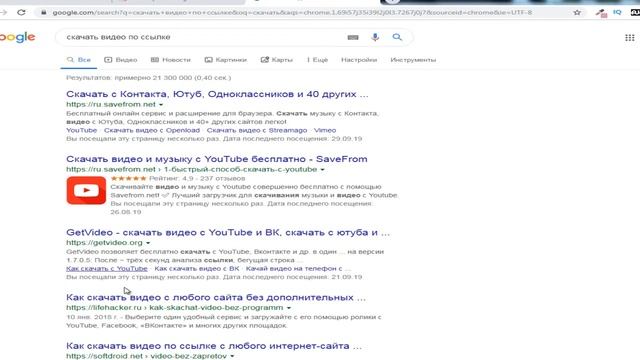The image size is (640, 360).
Task: Open result 'Как скачать видео с любого сайта'
Action: tap(216, 297)
